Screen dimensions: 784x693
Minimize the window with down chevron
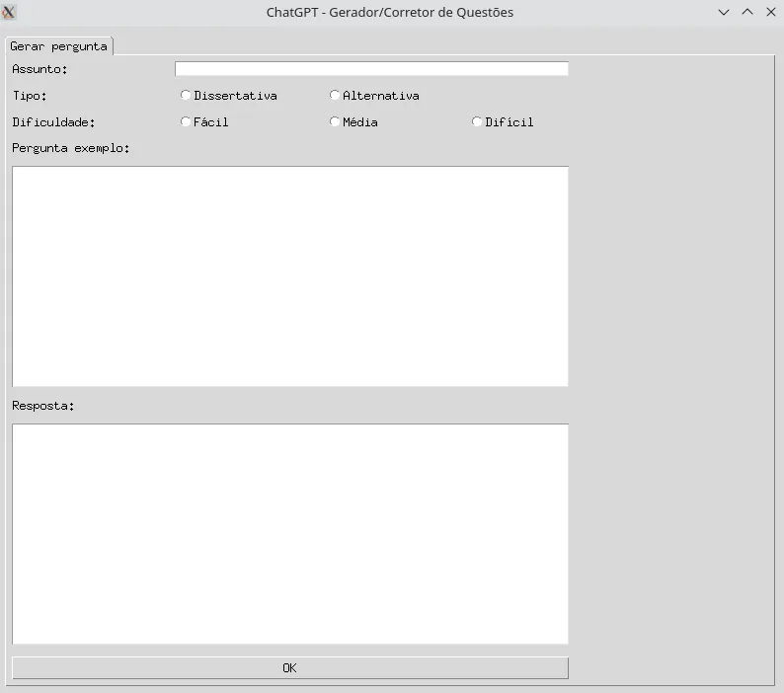(724, 12)
